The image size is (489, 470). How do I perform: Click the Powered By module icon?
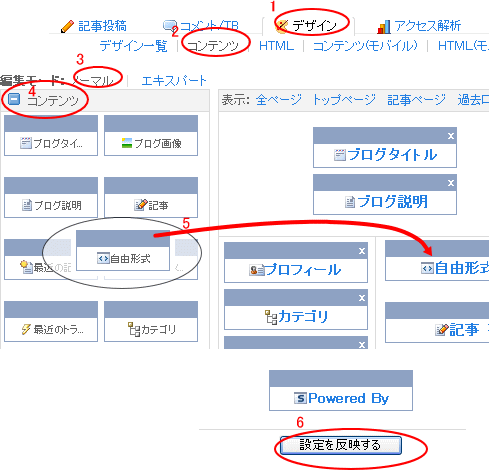point(300,398)
